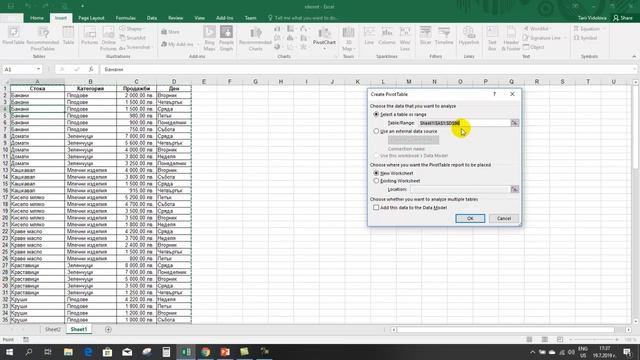640x360 pixels.
Task: Click the Slicer filter icon
Action: (x=425, y=35)
